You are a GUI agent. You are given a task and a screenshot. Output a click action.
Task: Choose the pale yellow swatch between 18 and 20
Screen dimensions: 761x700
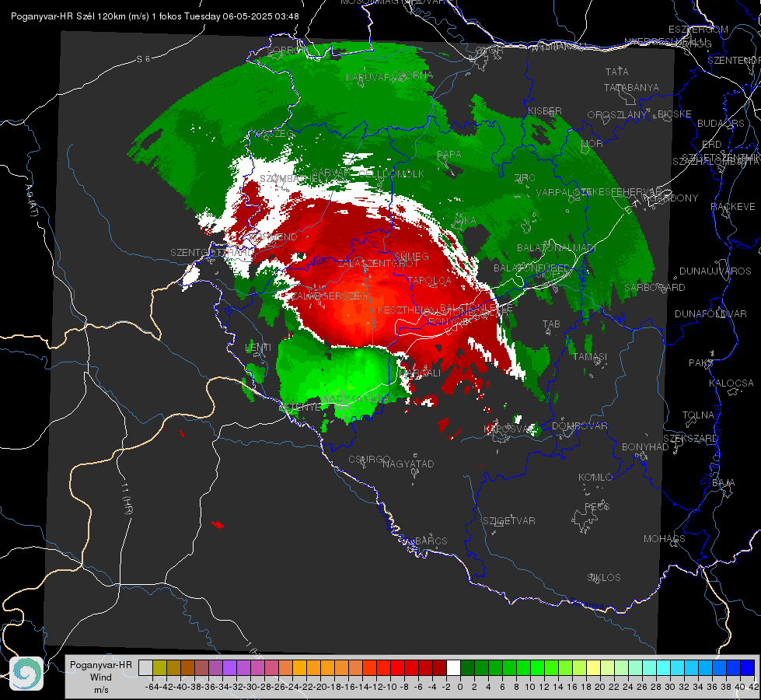[x=593, y=667]
